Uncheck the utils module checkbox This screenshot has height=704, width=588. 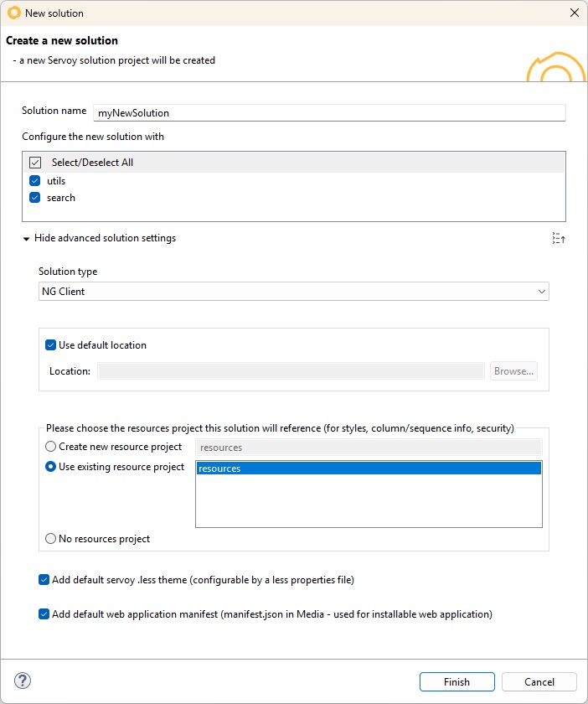[35, 180]
